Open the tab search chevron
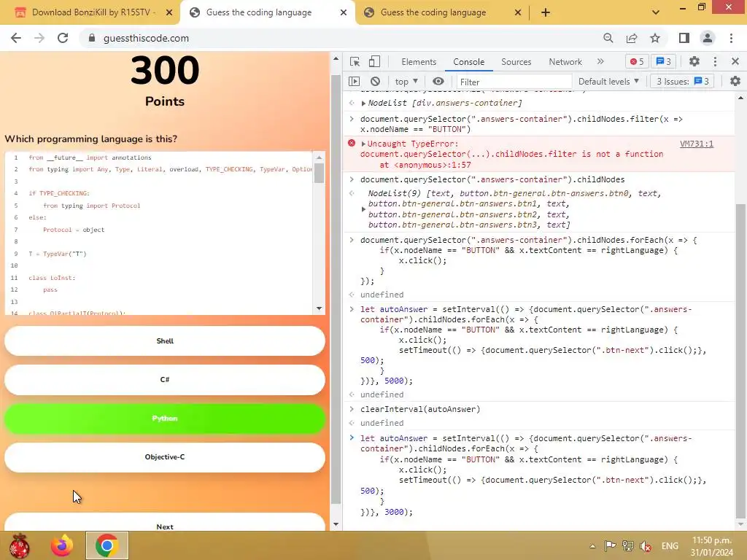The height and width of the screenshot is (560, 747). click(656, 12)
